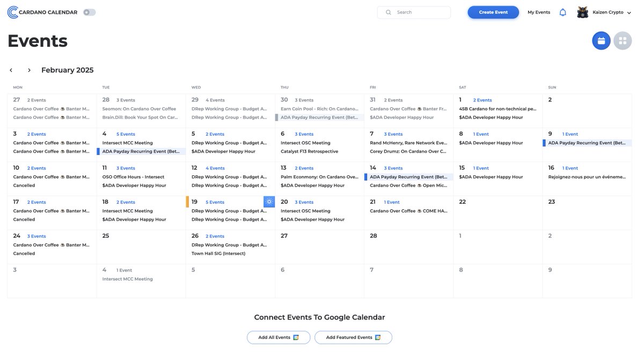Image resolution: width=644 pixels, height=354 pixels.
Task: Select the February 22 day cell
Action: click(497, 213)
